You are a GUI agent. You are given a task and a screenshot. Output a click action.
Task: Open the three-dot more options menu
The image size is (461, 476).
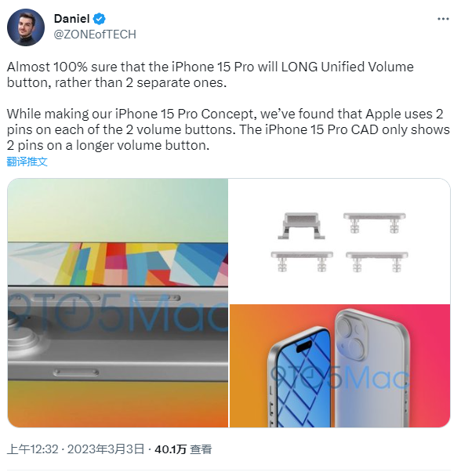[443, 19]
